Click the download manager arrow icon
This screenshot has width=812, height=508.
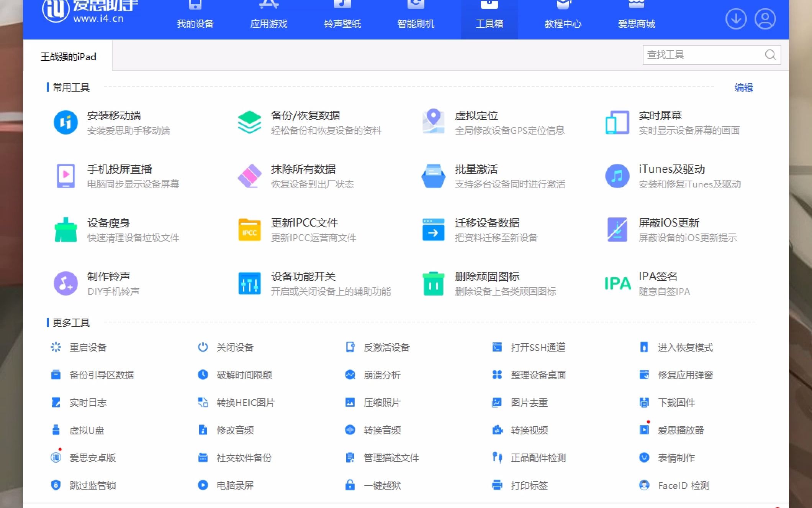[736, 18]
